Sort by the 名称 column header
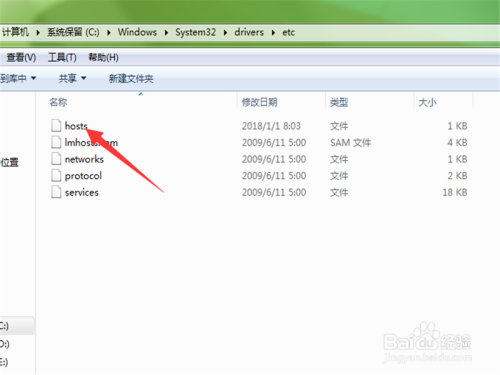Screen dimensions: 500x375 point(58,102)
